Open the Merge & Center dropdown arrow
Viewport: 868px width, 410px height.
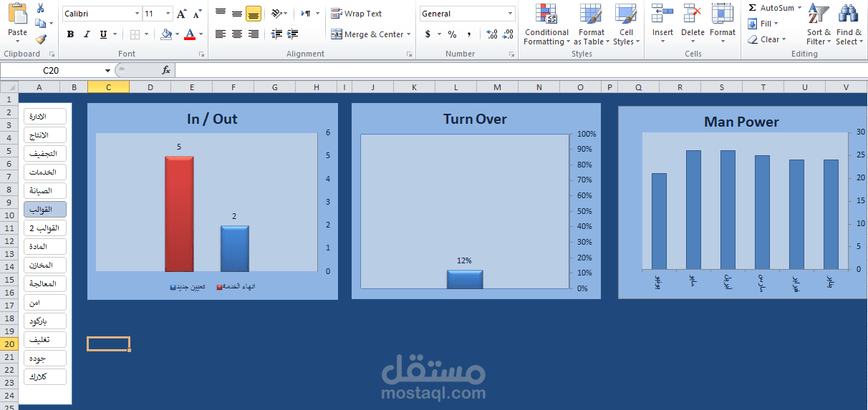point(409,34)
